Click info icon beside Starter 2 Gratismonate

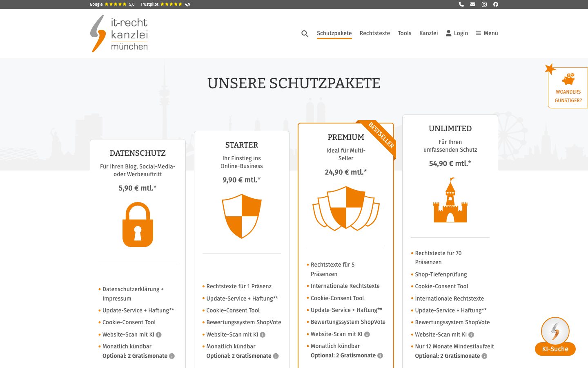coord(276,356)
